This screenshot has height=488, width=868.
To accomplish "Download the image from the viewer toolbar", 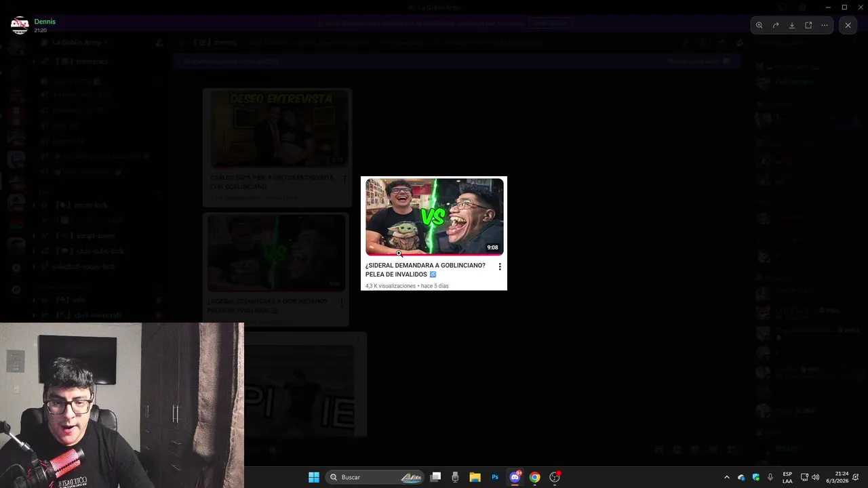I will tap(792, 25).
